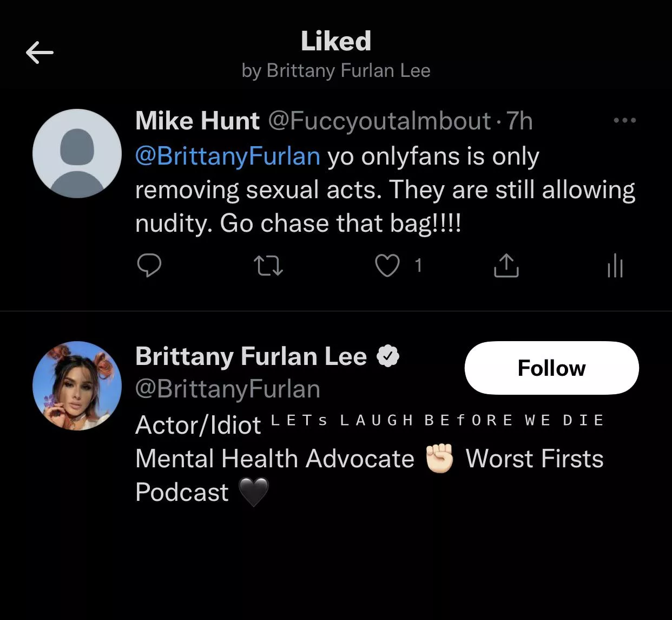The width and height of the screenshot is (672, 620).
Task: Reply to Mike Hunt's tweet
Action: (149, 265)
